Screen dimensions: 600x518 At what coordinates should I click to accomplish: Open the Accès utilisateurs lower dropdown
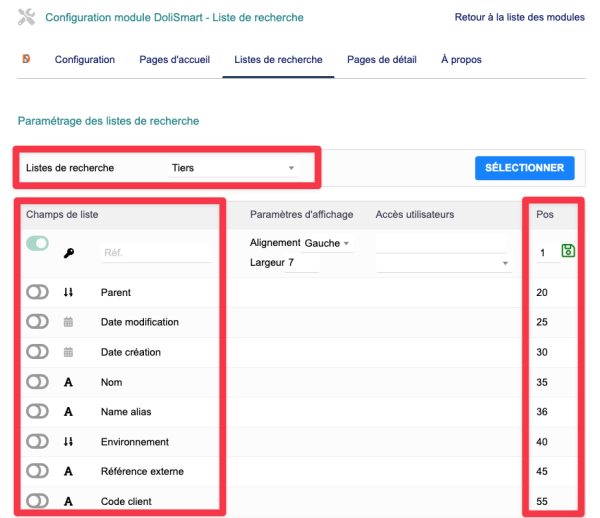point(444,264)
